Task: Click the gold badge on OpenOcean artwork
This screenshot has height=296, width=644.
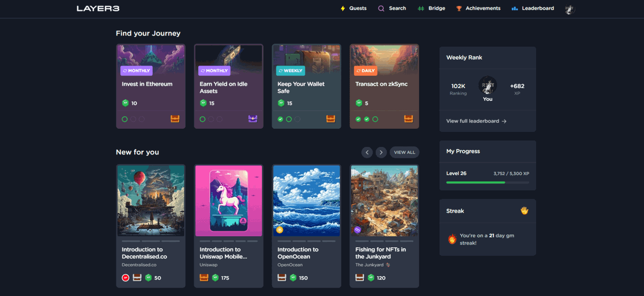Action: tap(280, 230)
